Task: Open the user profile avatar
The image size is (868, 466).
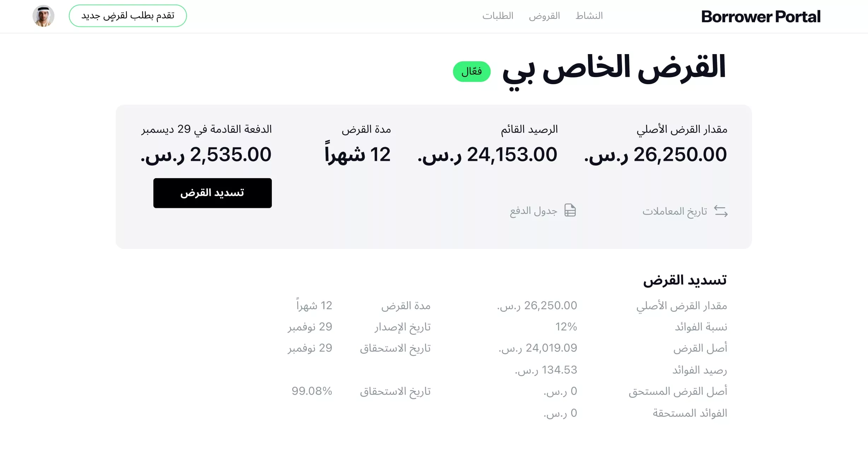Action: [x=43, y=16]
